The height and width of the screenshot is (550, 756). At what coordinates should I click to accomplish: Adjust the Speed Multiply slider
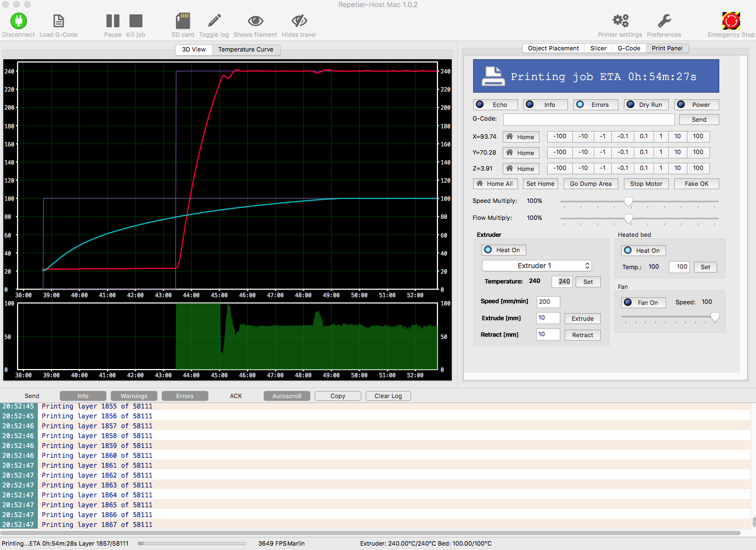[x=628, y=202]
